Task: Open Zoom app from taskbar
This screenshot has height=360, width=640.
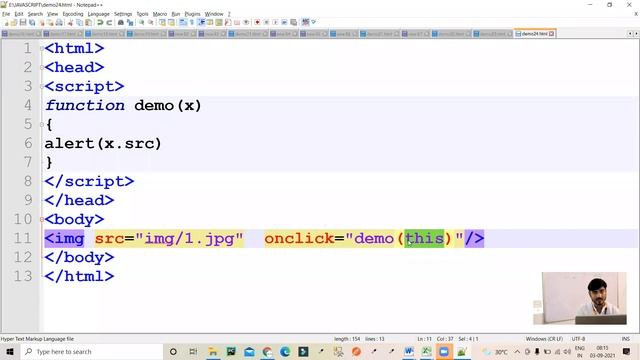Action: 444,351
